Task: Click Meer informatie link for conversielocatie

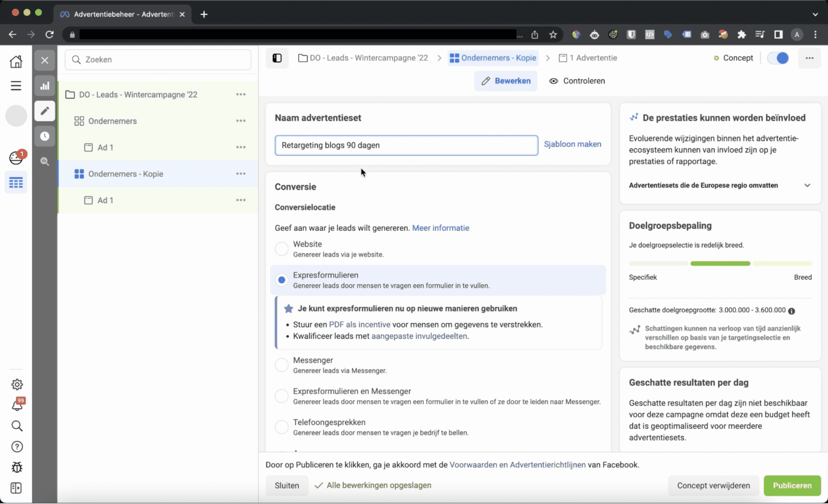Action: 440,227
